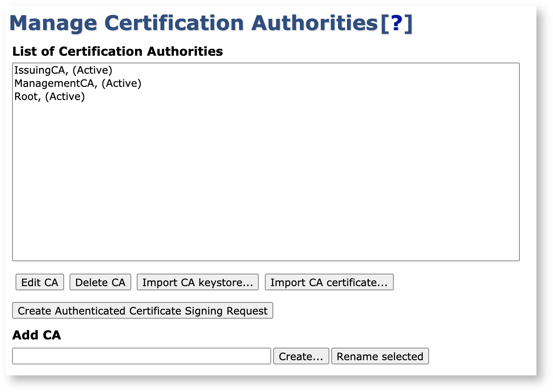Select IssuingCA in the authorities list
The width and height of the screenshot is (553, 392).
pyautogui.click(x=40, y=70)
